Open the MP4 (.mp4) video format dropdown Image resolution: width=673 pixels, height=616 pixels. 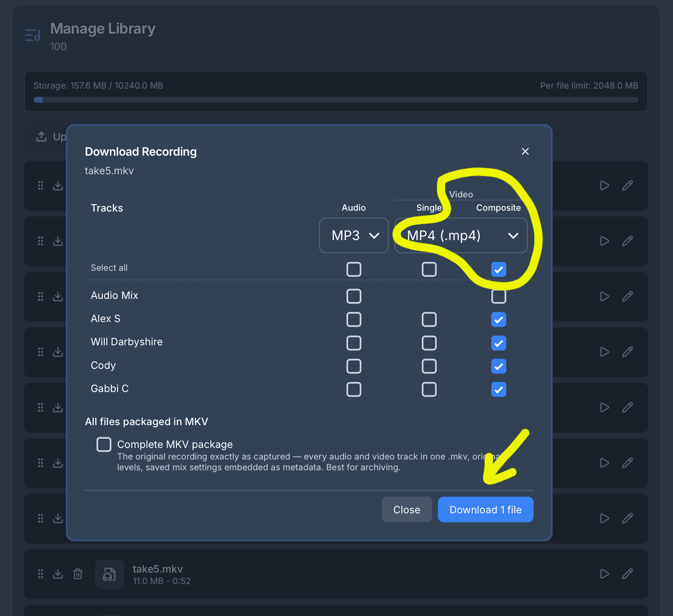coord(461,236)
